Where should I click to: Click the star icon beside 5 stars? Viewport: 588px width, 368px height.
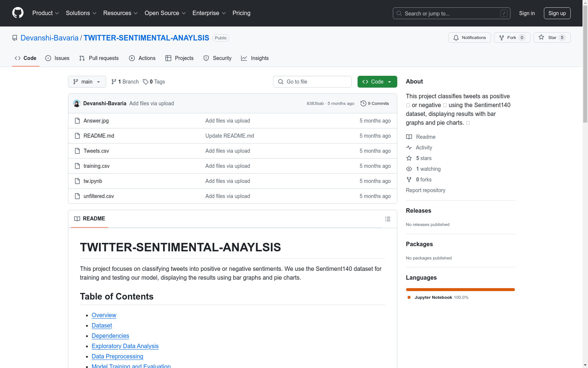coord(409,158)
